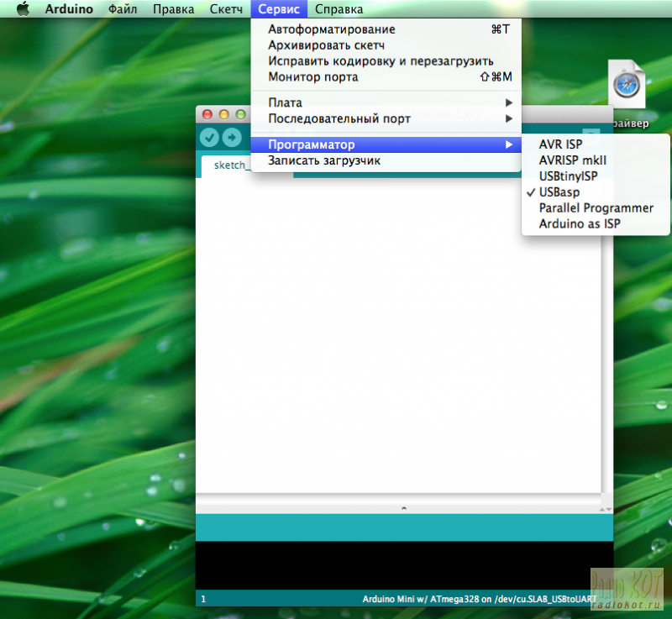Select Исправить кодировку и перезагрузить

click(386, 60)
